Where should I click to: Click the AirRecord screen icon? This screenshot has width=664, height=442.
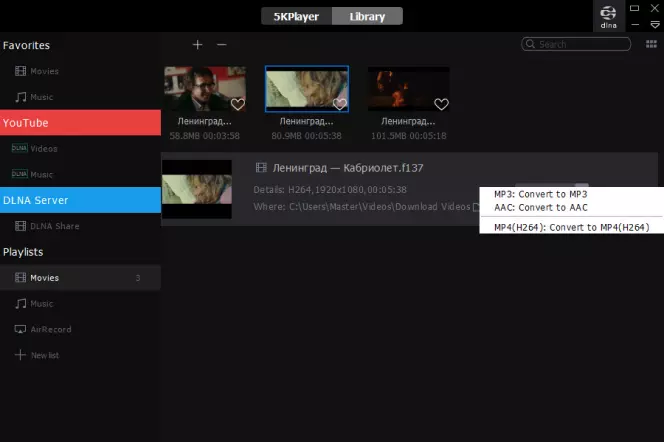pos(20,329)
